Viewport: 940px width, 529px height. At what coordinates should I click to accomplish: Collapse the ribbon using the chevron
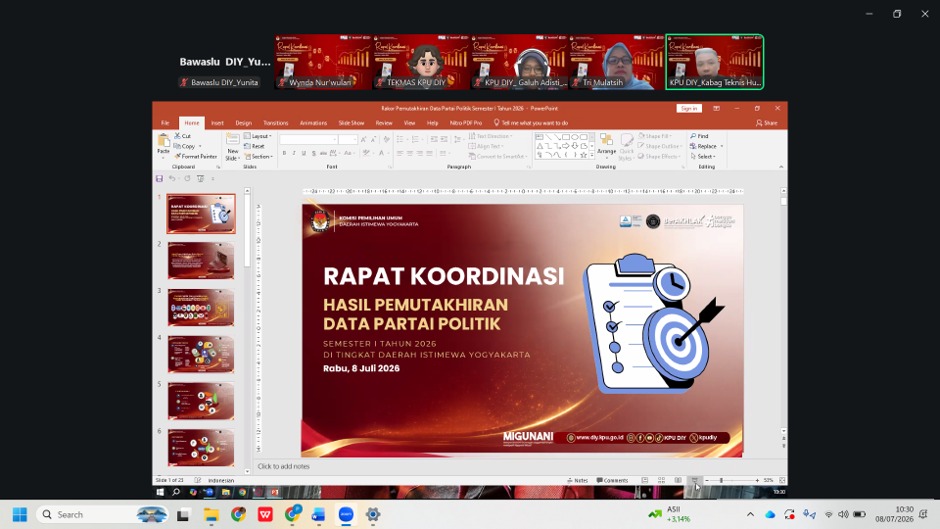point(781,167)
